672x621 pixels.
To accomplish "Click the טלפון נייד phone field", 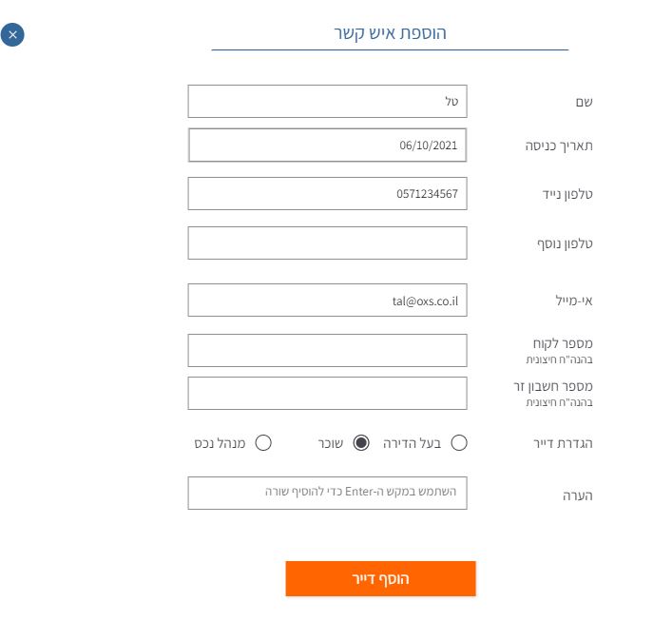I will click(x=327, y=193).
